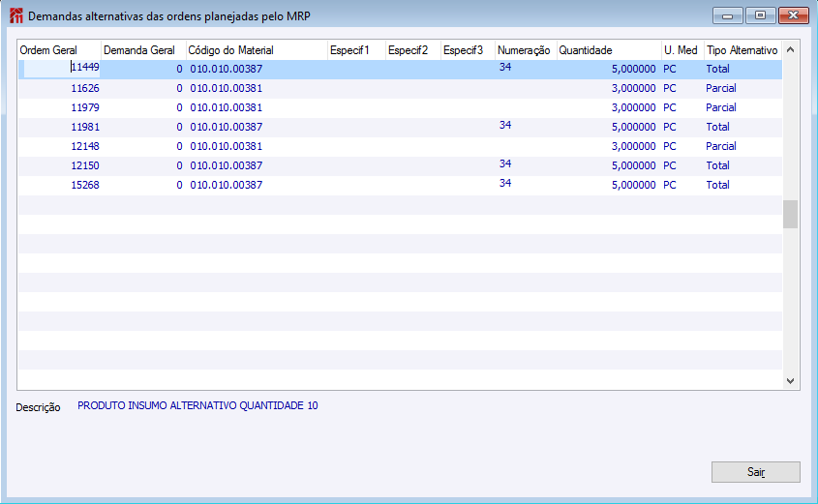The height and width of the screenshot is (504, 818).
Task: Click Total type in row 11449
Action: click(x=717, y=69)
